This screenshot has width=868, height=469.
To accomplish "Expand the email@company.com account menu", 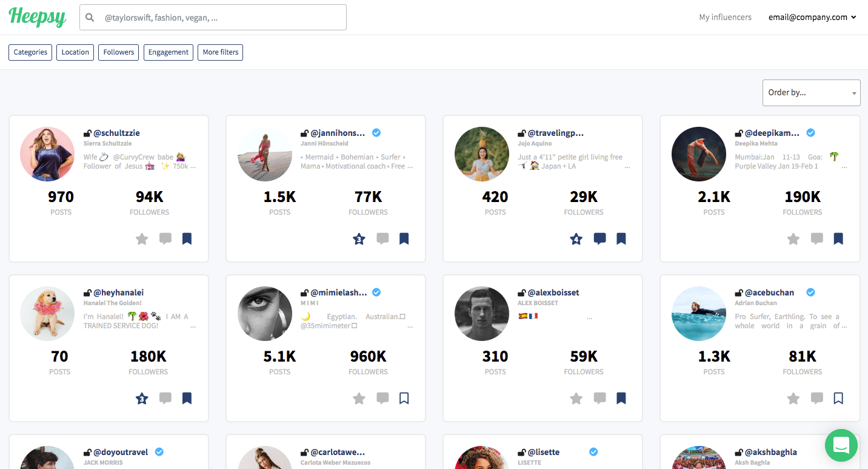I will point(812,18).
